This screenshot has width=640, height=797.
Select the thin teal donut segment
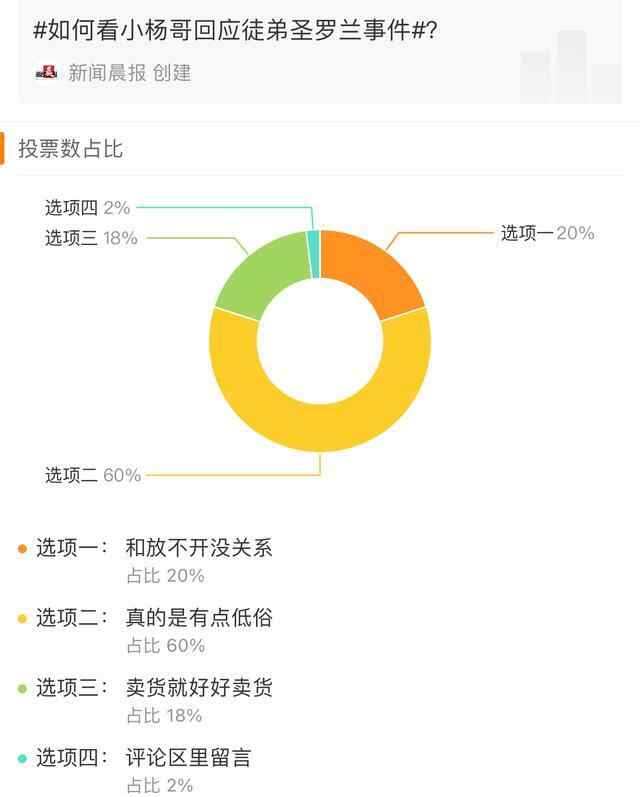pyautogui.click(x=313, y=240)
